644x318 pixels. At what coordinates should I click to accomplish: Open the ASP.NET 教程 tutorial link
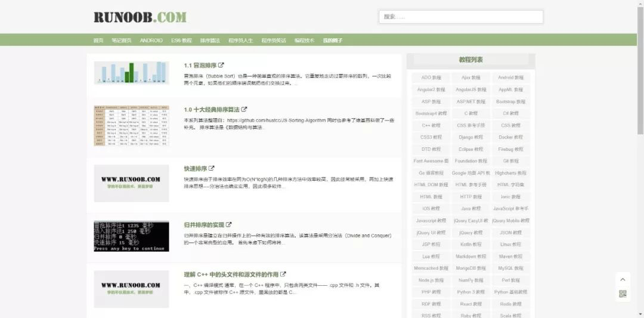click(x=470, y=101)
